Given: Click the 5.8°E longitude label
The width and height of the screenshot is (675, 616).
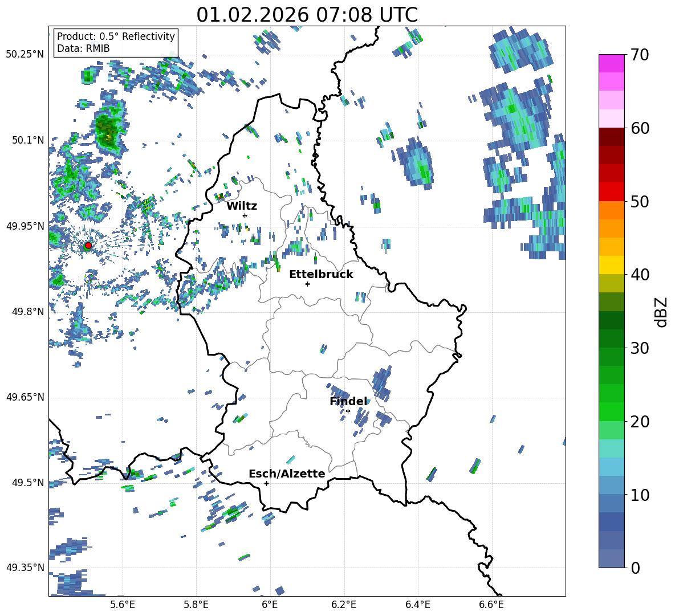Looking at the screenshot, I should [196, 605].
